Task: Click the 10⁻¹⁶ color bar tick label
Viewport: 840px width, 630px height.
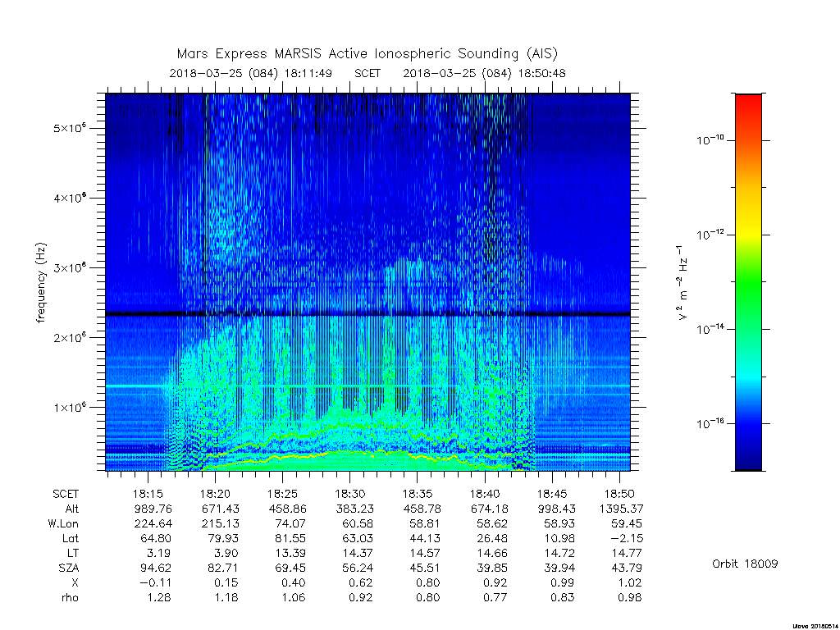Action: (x=710, y=423)
